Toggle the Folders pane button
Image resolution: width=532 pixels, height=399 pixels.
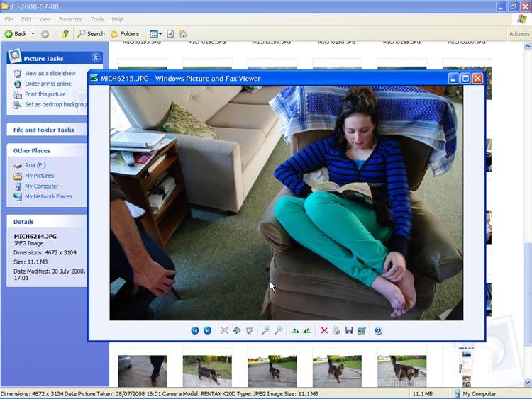[x=125, y=34]
